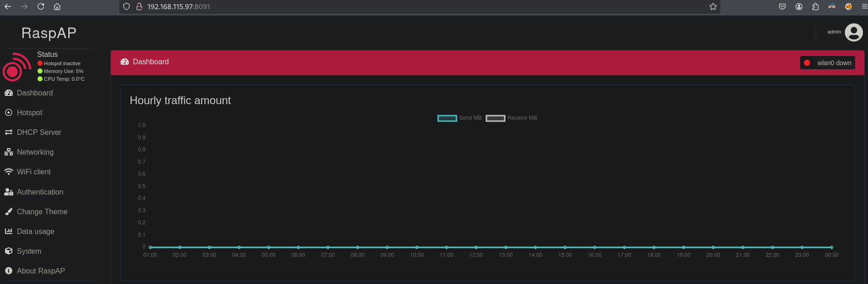
Task: Click the Networking topology icon
Action: (9, 152)
